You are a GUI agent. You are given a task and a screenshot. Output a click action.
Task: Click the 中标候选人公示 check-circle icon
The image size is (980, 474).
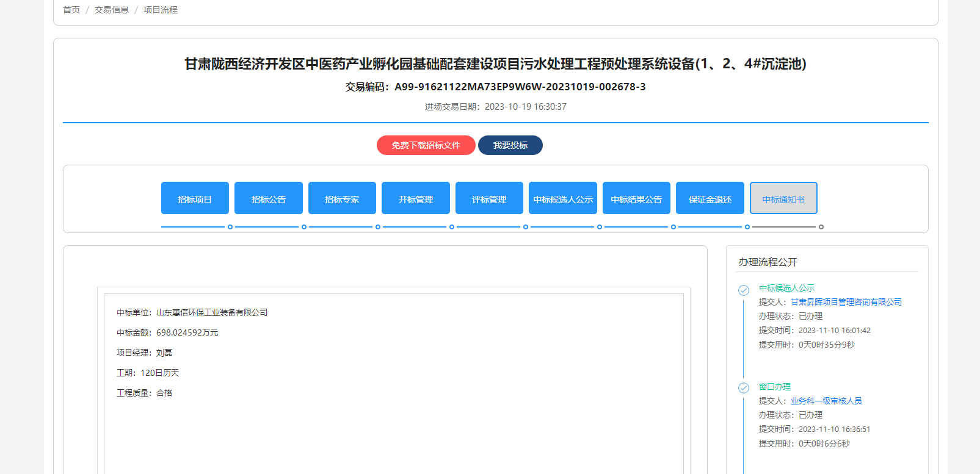point(743,290)
